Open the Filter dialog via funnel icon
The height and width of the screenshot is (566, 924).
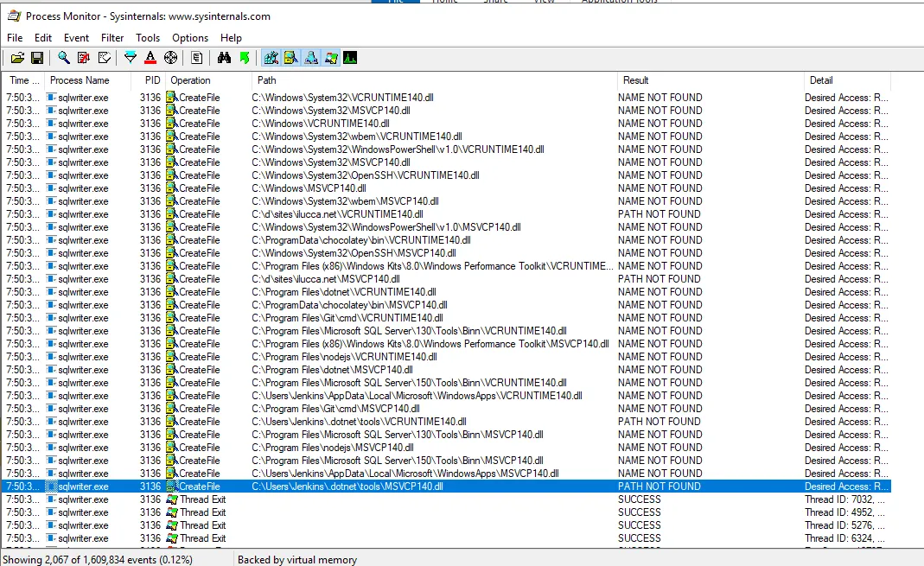[131, 58]
